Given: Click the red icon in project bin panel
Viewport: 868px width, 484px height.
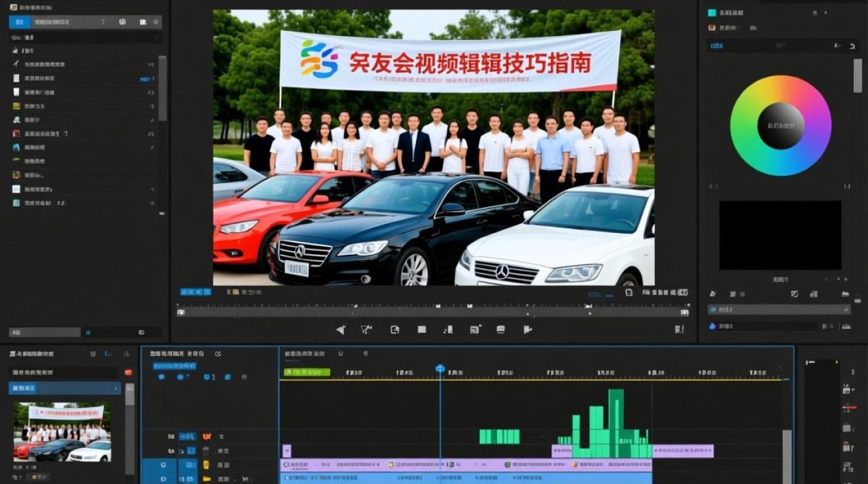Looking at the screenshot, I should (128, 372).
